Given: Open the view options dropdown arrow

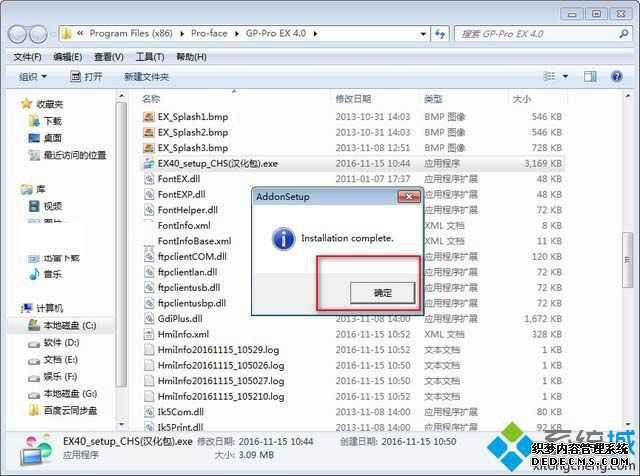Looking at the screenshot, I should tap(565, 76).
